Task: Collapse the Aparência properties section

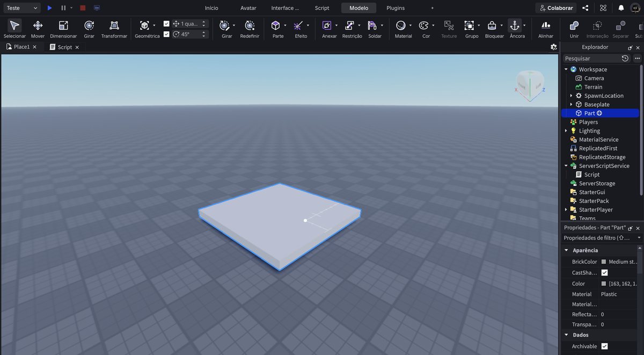Action: tap(566, 250)
